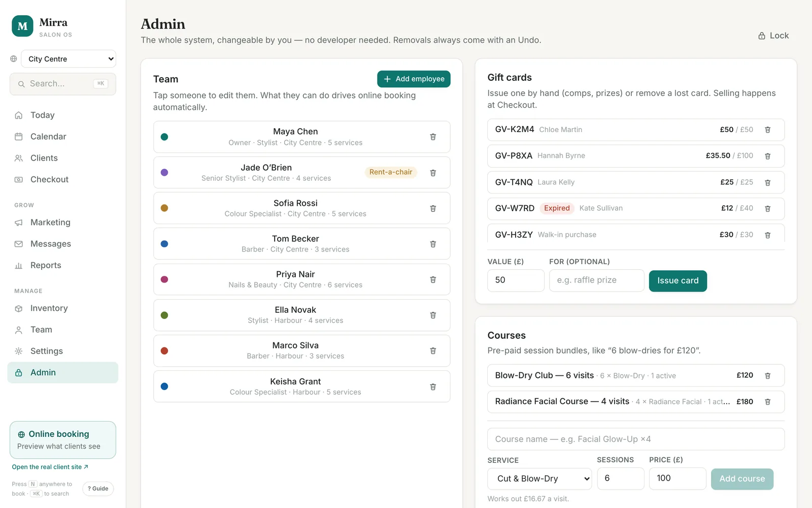Remove Jade O'Brien using trash icon
The image size is (812, 508).
click(x=433, y=173)
